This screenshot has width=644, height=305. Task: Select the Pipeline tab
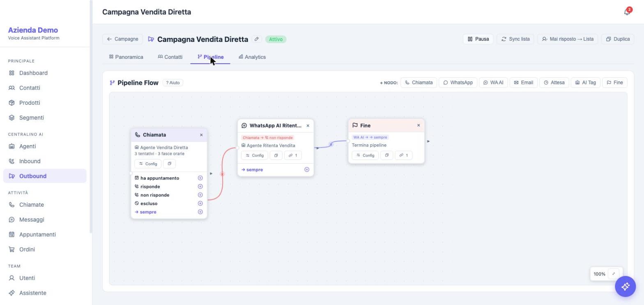[x=210, y=57]
